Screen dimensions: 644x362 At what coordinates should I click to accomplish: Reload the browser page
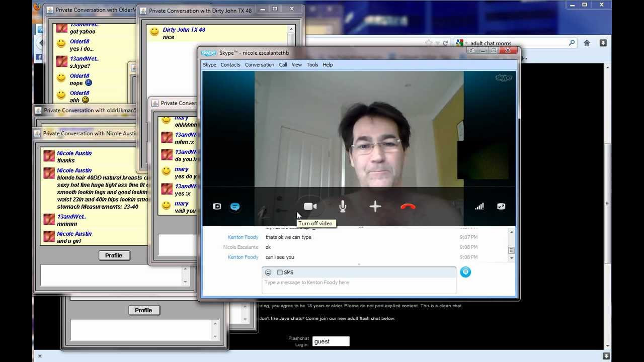point(445,43)
